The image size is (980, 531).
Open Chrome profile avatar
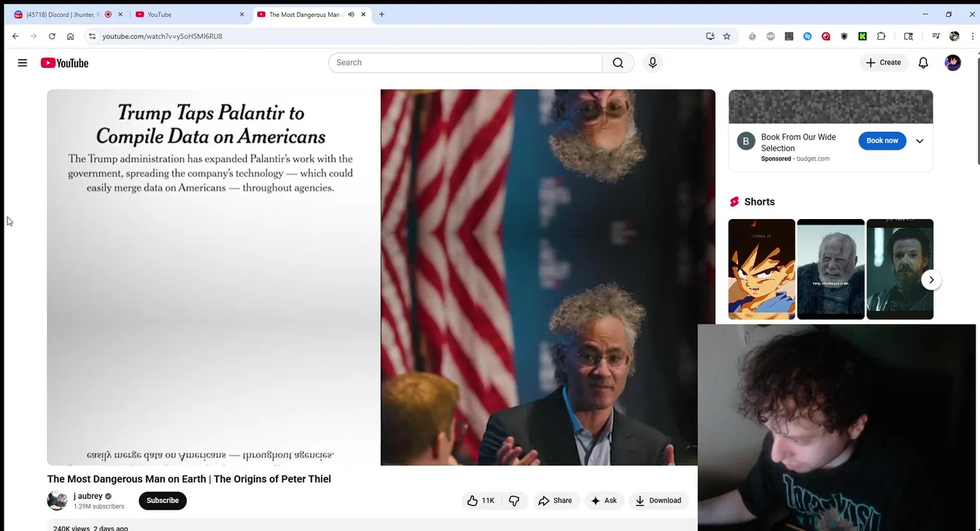(x=954, y=36)
